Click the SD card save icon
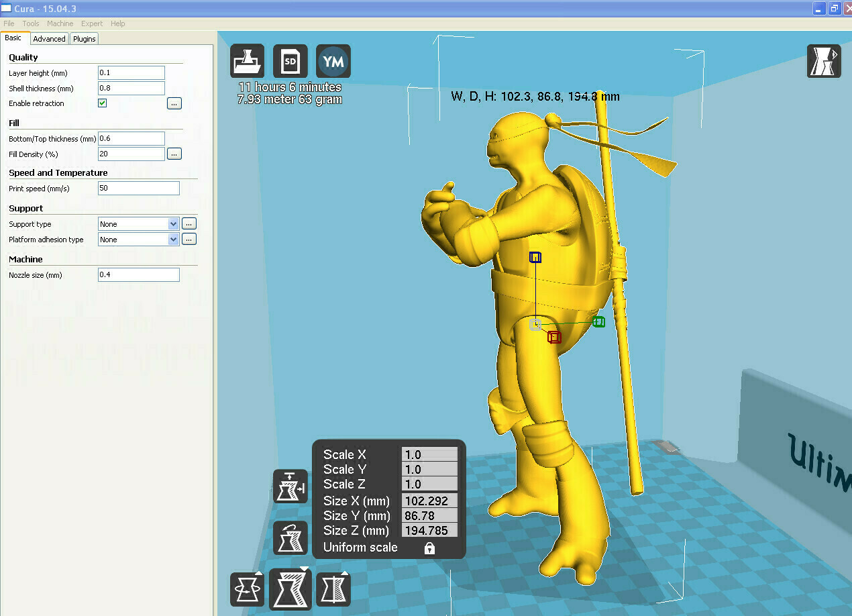The image size is (852, 616). click(290, 62)
